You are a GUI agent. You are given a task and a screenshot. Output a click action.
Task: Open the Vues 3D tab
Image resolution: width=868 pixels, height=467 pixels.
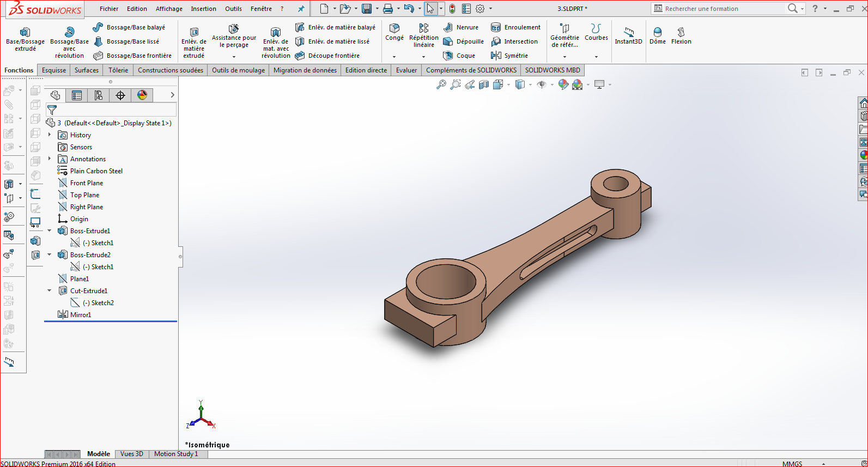tap(131, 454)
